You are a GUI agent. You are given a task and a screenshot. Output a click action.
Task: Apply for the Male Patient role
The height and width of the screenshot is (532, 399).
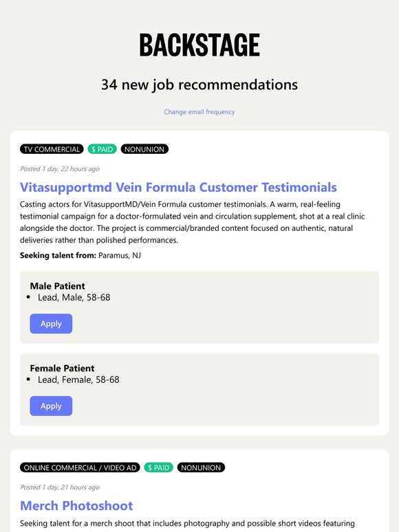tap(51, 324)
